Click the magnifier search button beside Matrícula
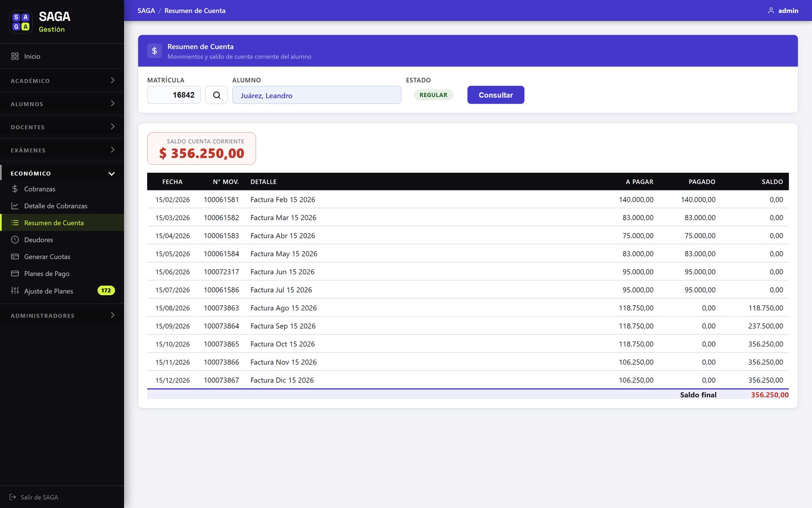 (217, 95)
